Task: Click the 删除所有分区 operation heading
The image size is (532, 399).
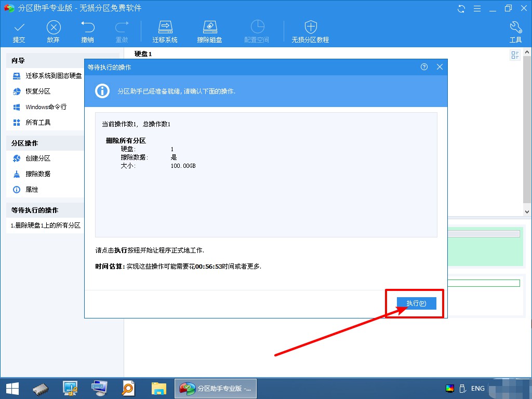Action: pos(126,140)
